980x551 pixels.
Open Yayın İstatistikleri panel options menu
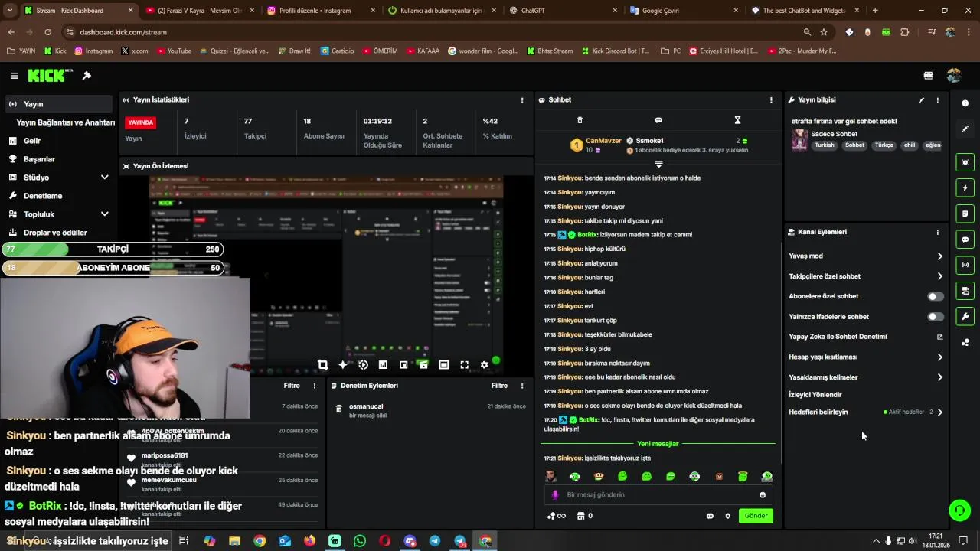[x=522, y=100]
